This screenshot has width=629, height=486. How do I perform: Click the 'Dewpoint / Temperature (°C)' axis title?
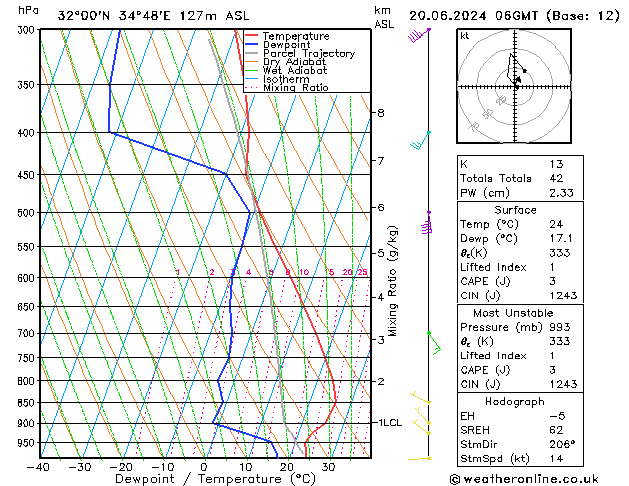click(x=215, y=479)
